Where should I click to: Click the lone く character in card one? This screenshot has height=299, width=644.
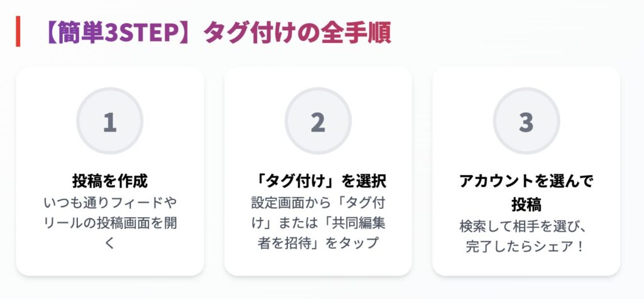click(x=109, y=244)
